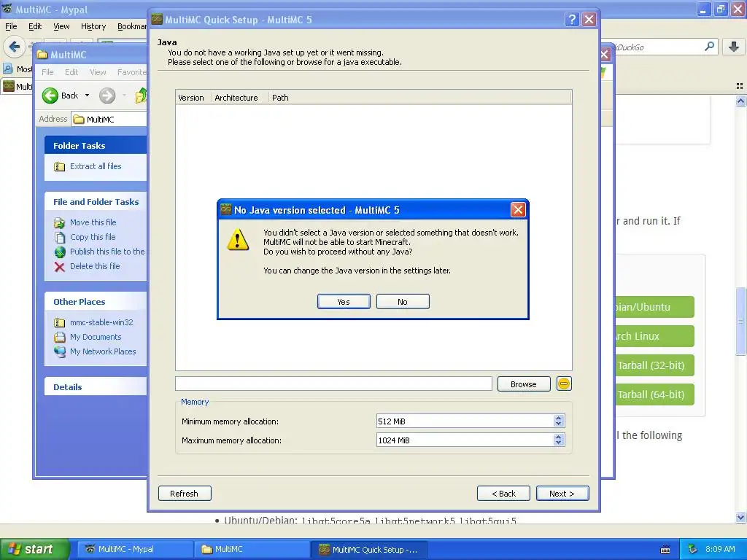
Task: Go Back in Quick Setup wizard
Action: point(503,494)
